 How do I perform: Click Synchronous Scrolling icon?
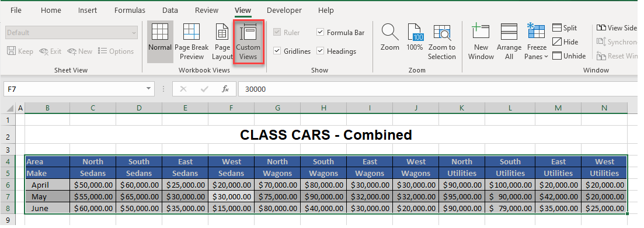601,42
